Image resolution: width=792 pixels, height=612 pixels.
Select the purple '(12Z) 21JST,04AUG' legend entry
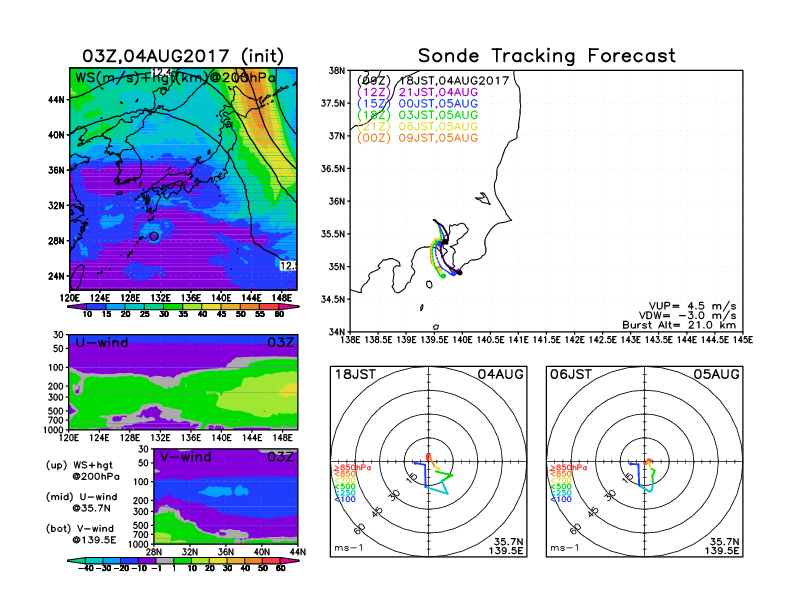(x=417, y=92)
